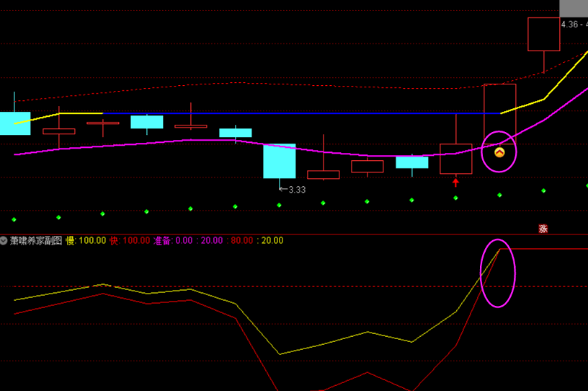Click the magenta 准备: 0.00 value
Image resolution: width=588 pixels, height=391 pixels.
click(173, 241)
